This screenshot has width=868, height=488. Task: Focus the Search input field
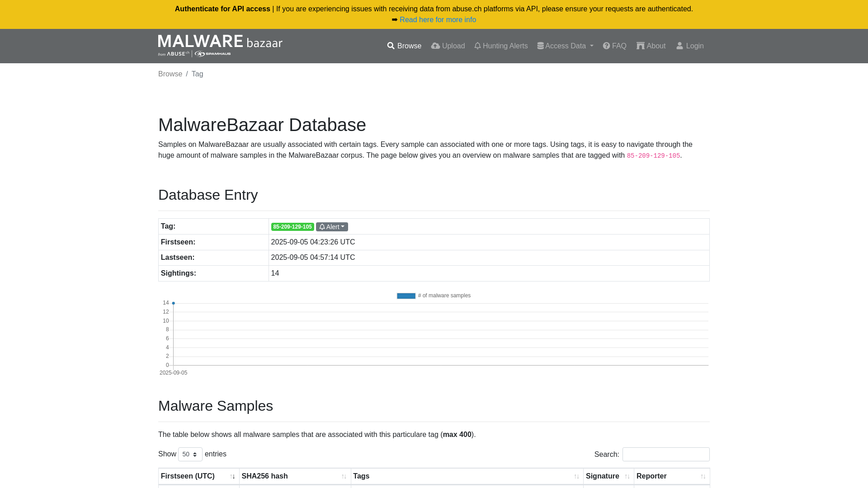(x=666, y=454)
